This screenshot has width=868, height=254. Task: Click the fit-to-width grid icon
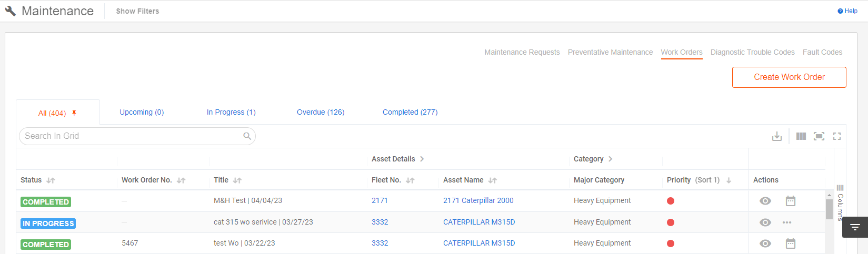pos(819,136)
